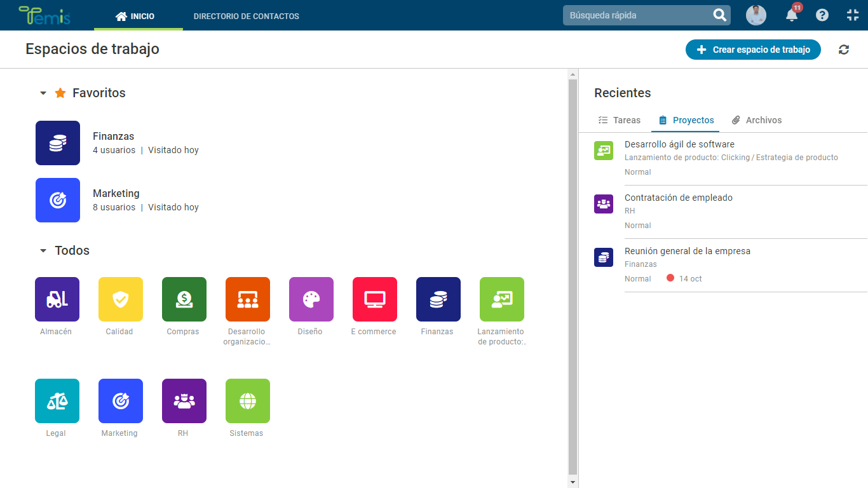Click the Todos heading text
This screenshot has height=488, width=868.
click(72, 250)
